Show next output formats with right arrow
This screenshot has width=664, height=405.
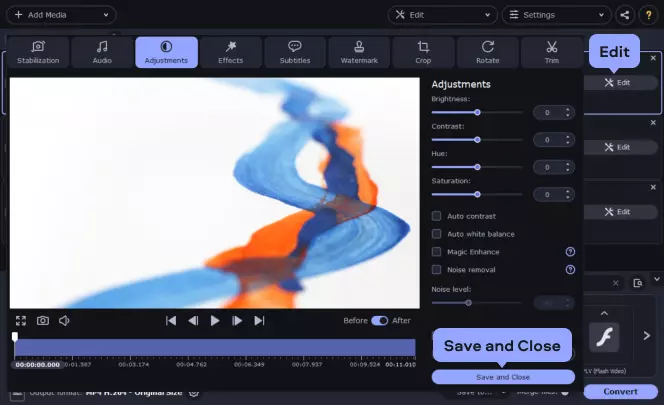pos(647,336)
